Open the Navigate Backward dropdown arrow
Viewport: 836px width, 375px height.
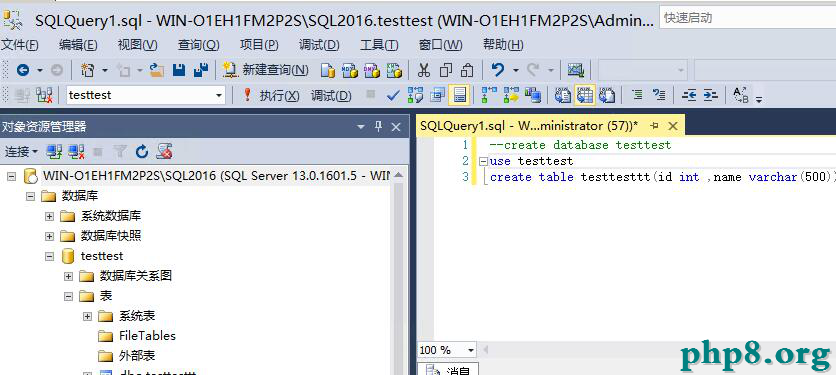click(40, 70)
